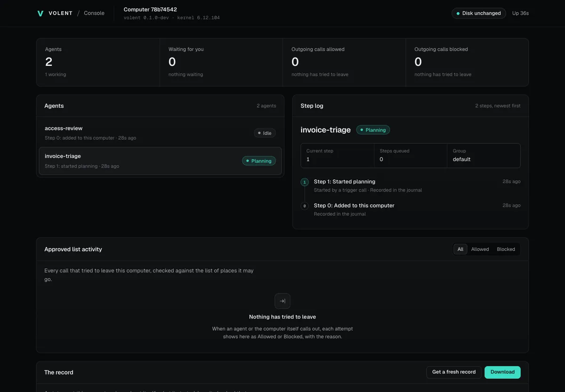This screenshot has height=392, width=565.
Task: Click the Download button
Action: (502, 372)
